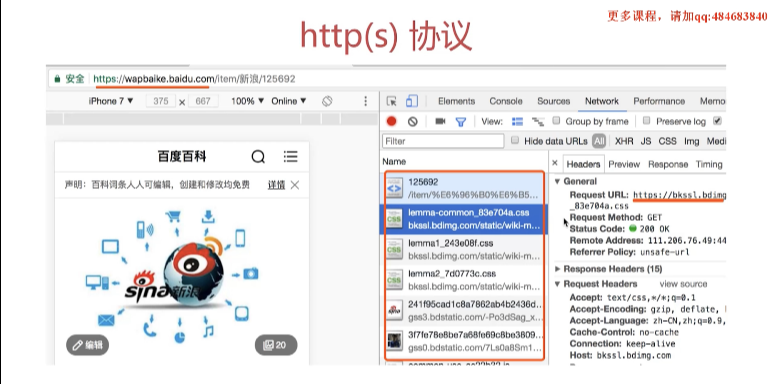Screen dimensions: 770x384
Task: Click the secure lock icon in address bar
Action: 57,79
